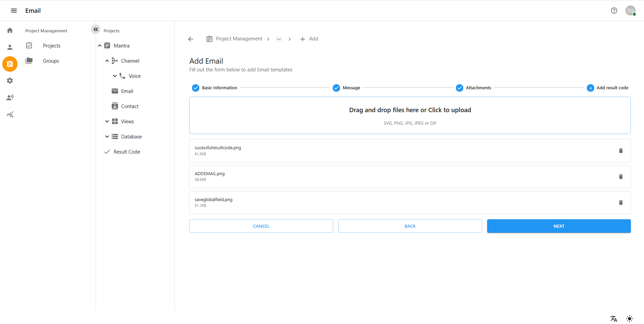The width and height of the screenshot is (644, 324).
Task: Expand the Database tree node
Action: click(107, 137)
